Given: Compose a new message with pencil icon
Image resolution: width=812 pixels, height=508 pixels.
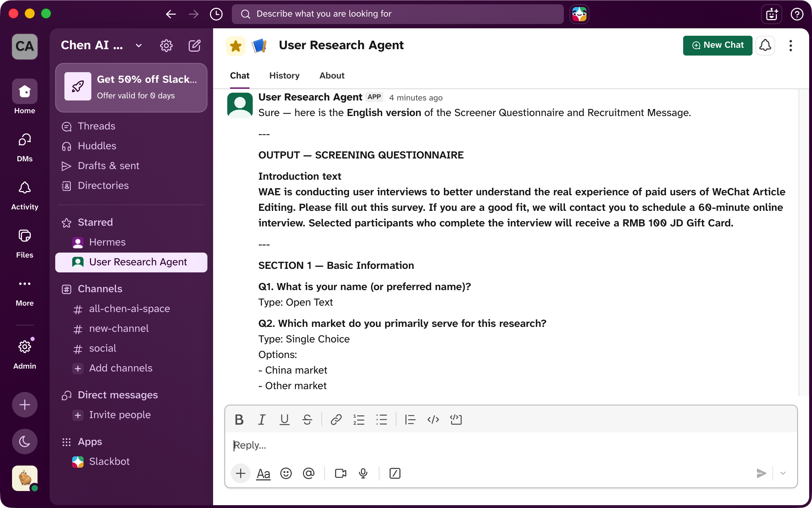Looking at the screenshot, I should 194,46.
